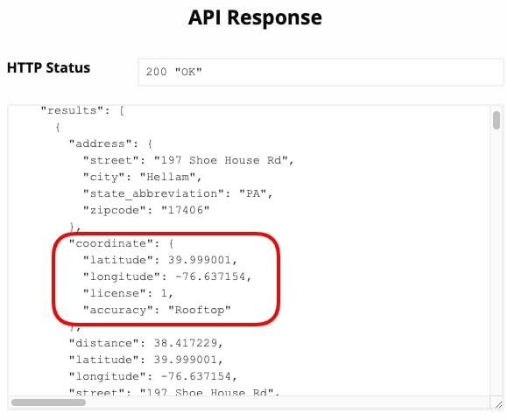
Task: Click the latitude line inside coordinate object
Action: click(x=160, y=260)
